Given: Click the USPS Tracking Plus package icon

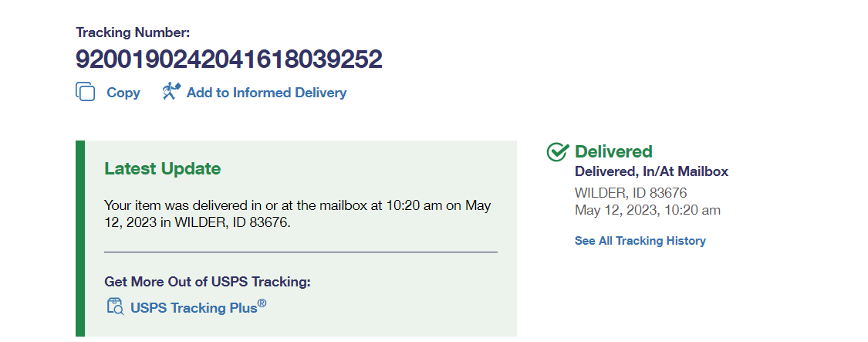Looking at the screenshot, I should [115, 306].
